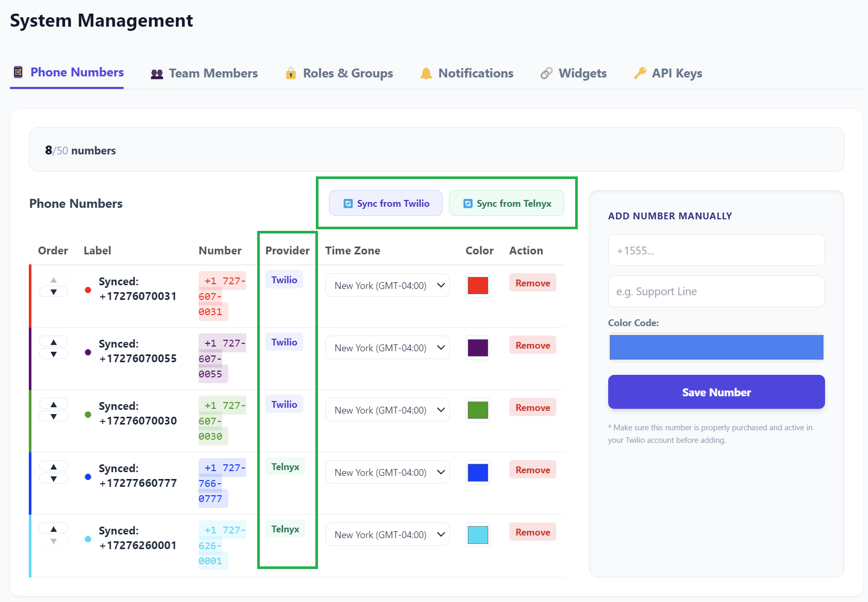Remove the +17277660777 number
Screen dimensions: 868x602
coord(533,470)
